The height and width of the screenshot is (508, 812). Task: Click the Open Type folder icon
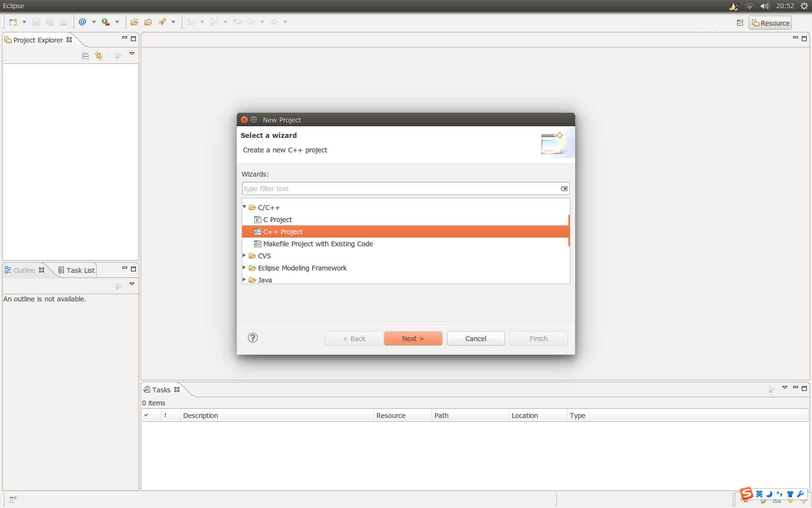point(134,22)
